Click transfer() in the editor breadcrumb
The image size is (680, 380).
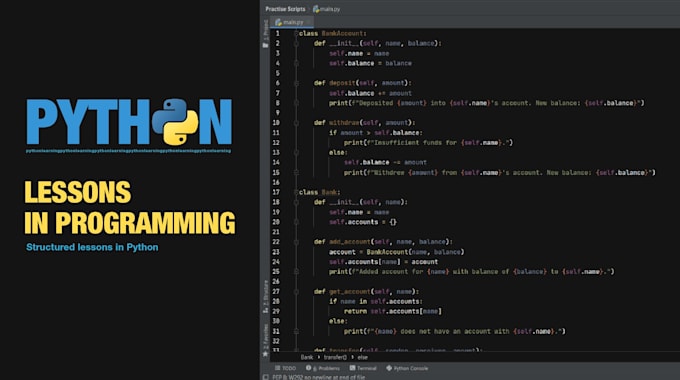[x=335, y=357]
